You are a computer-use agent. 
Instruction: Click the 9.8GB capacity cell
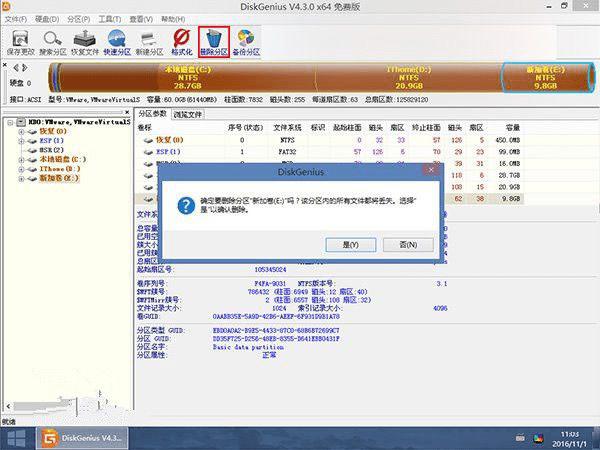point(511,199)
